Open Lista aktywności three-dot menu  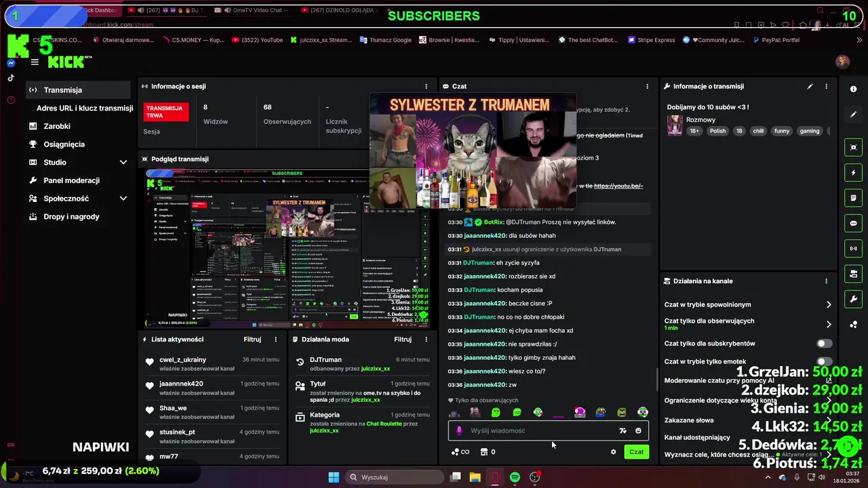pos(275,339)
